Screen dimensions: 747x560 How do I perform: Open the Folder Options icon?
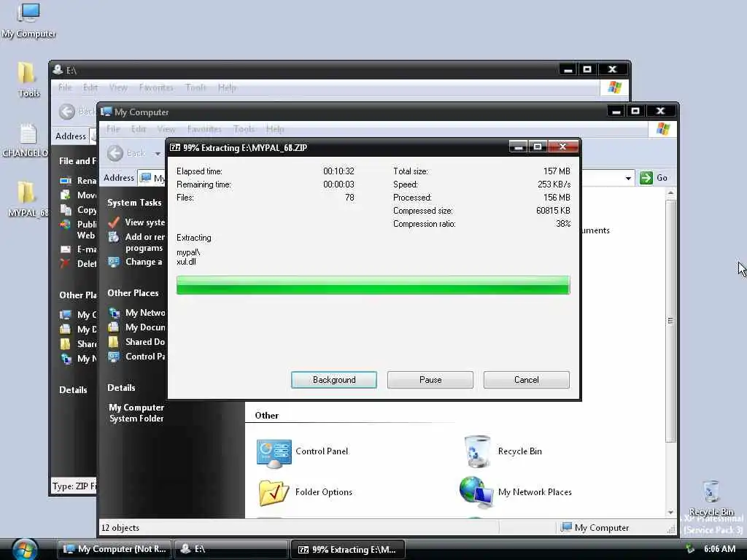click(274, 492)
